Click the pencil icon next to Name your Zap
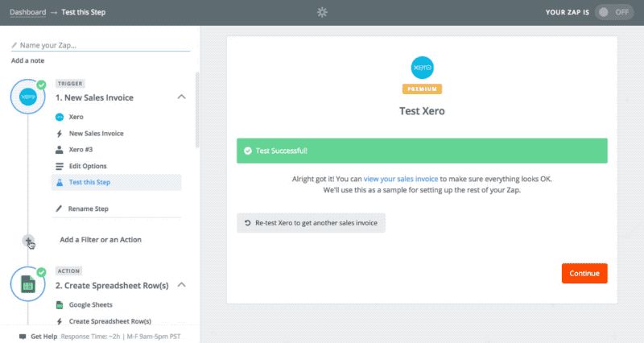 (x=14, y=45)
